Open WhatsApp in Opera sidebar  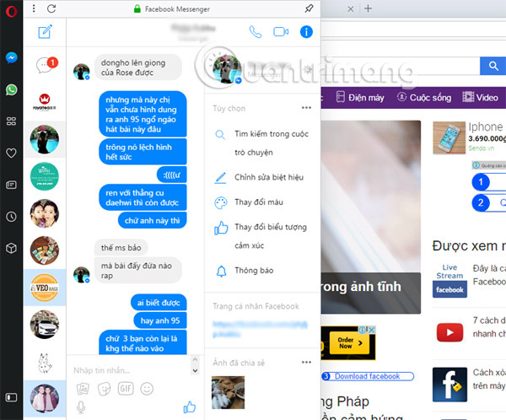click(x=11, y=89)
